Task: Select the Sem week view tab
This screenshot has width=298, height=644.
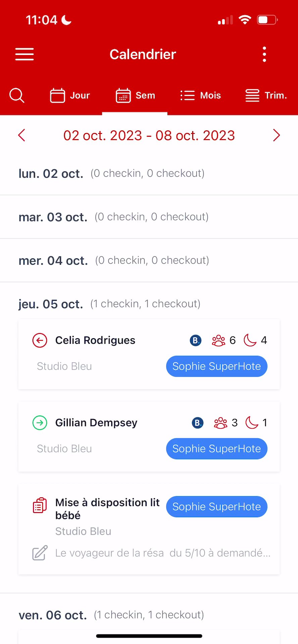Action: click(135, 96)
